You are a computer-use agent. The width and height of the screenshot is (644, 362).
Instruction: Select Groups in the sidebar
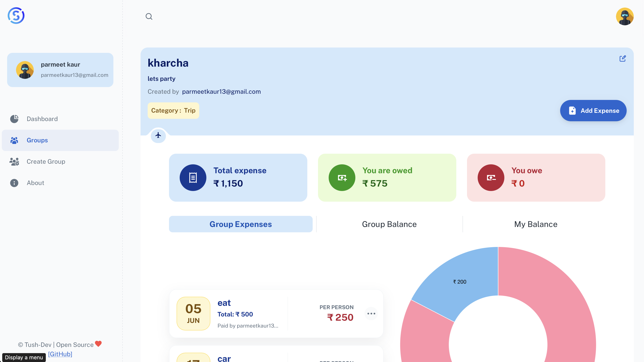point(60,140)
